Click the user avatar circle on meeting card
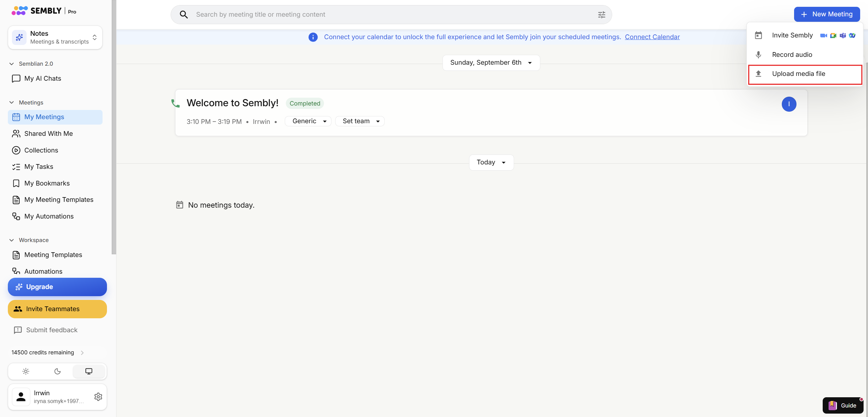Screen dimensions: 868x417 click(x=789, y=104)
